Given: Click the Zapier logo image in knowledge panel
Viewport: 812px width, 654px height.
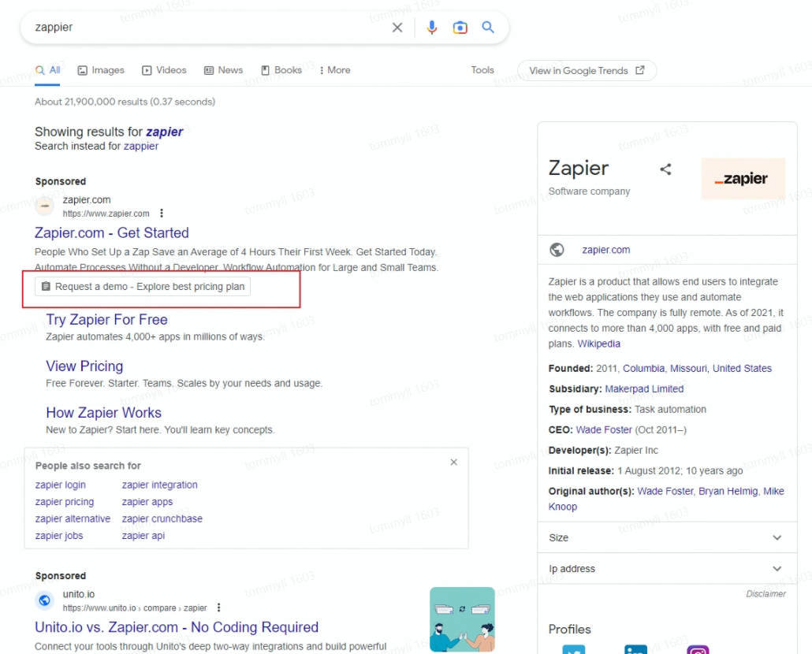Looking at the screenshot, I should point(743,179).
